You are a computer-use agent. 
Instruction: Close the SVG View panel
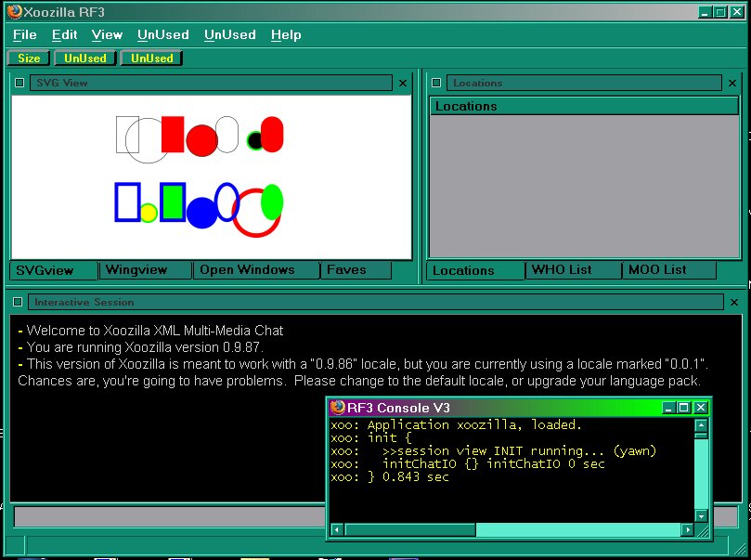[x=403, y=84]
